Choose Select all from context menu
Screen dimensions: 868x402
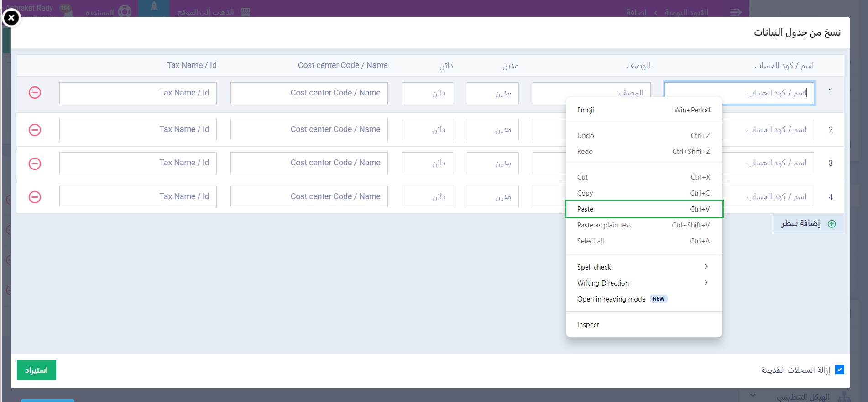(x=643, y=241)
